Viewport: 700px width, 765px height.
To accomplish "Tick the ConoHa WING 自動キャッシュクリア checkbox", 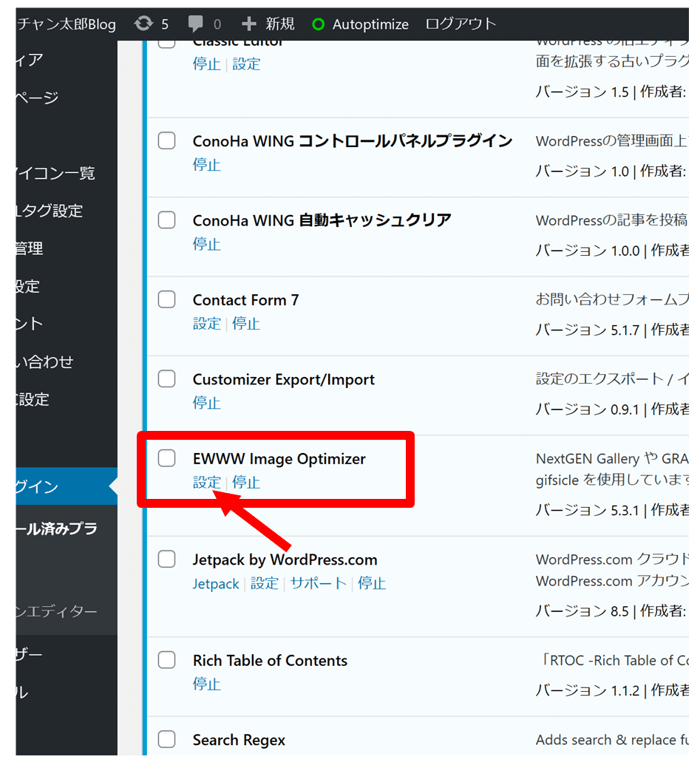I will coord(167,220).
